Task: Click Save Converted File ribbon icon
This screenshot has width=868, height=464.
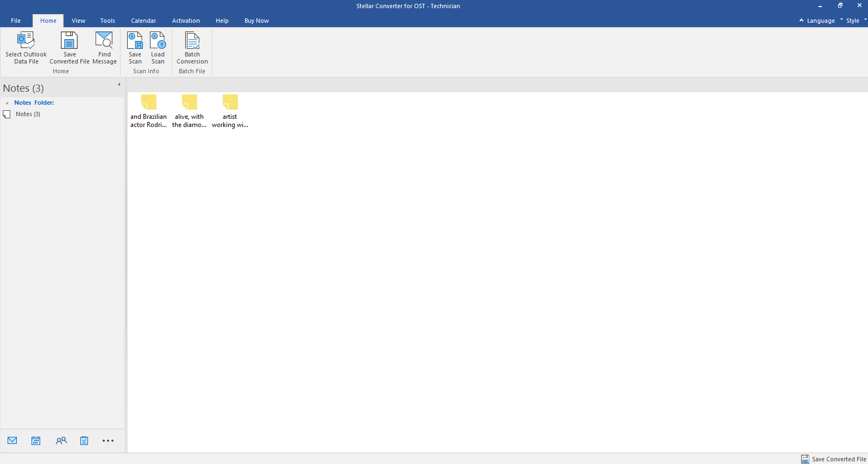Action: [70, 48]
